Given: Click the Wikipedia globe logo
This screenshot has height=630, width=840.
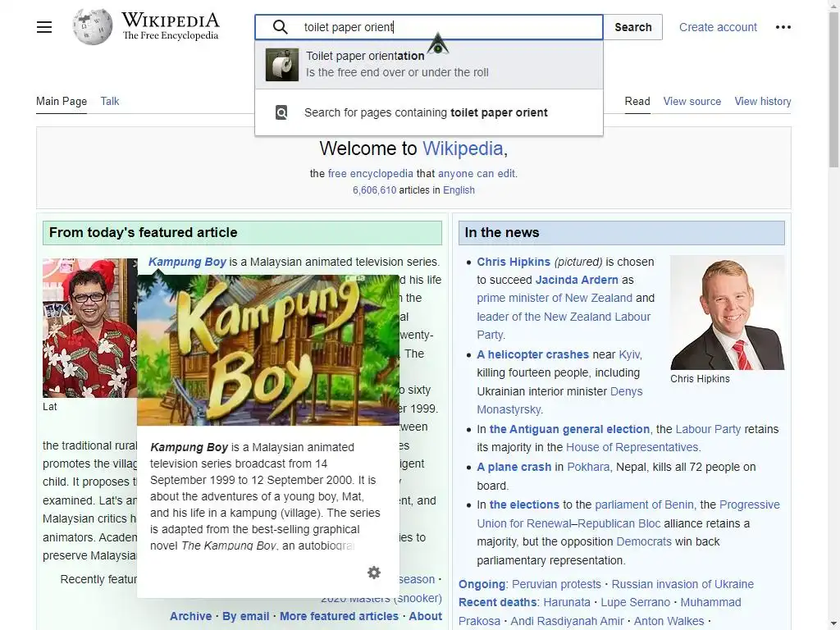Looking at the screenshot, I should click(x=92, y=27).
